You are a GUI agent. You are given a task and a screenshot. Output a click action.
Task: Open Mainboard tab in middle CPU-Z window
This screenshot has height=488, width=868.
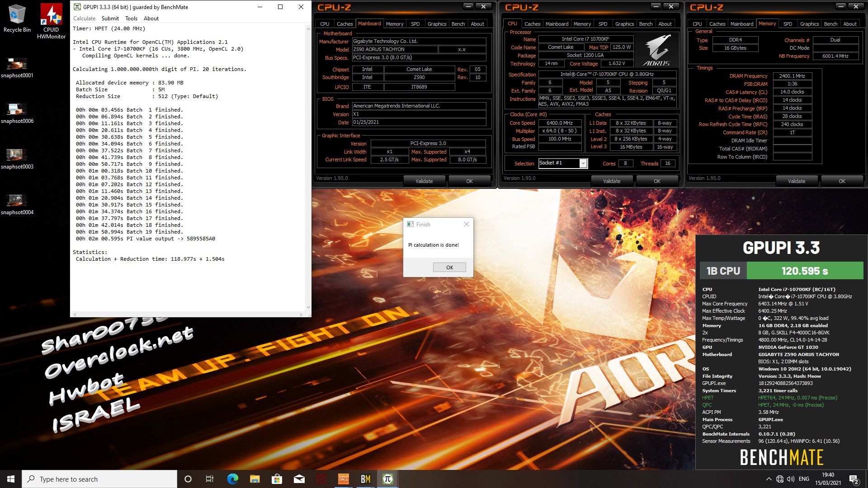click(557, 24)
